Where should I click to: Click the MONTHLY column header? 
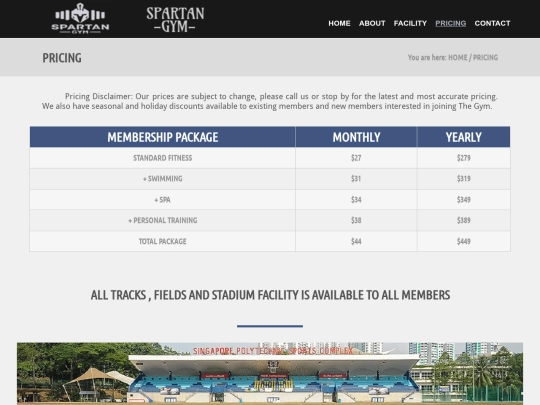(x=356, y=137)
